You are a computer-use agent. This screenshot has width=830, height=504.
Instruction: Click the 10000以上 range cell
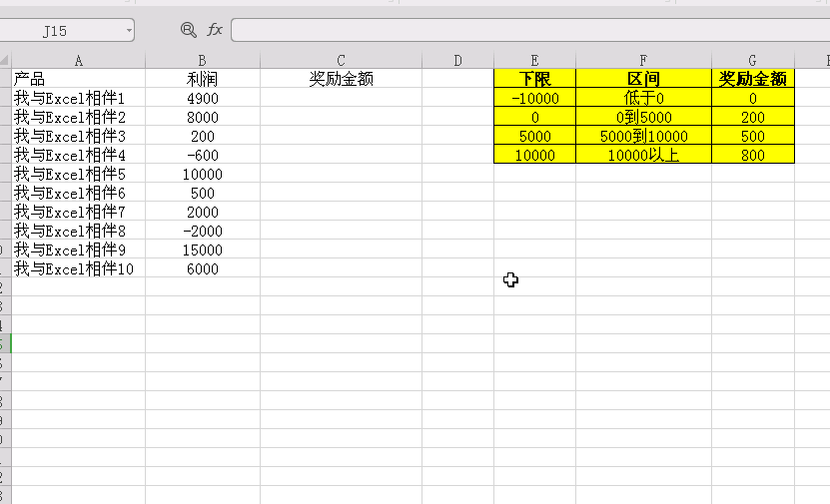click(x=643, y=155)
